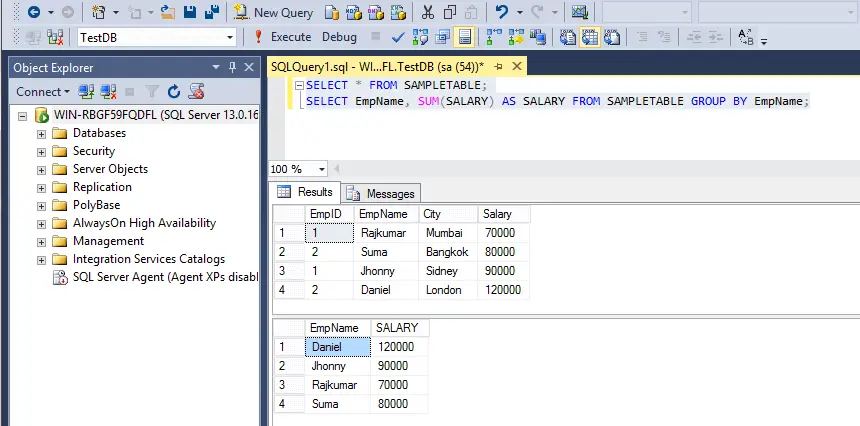This screenshot has height=426, width=860.
Task: Toggle IntelliSense Enabled
Action: [465, 37]
